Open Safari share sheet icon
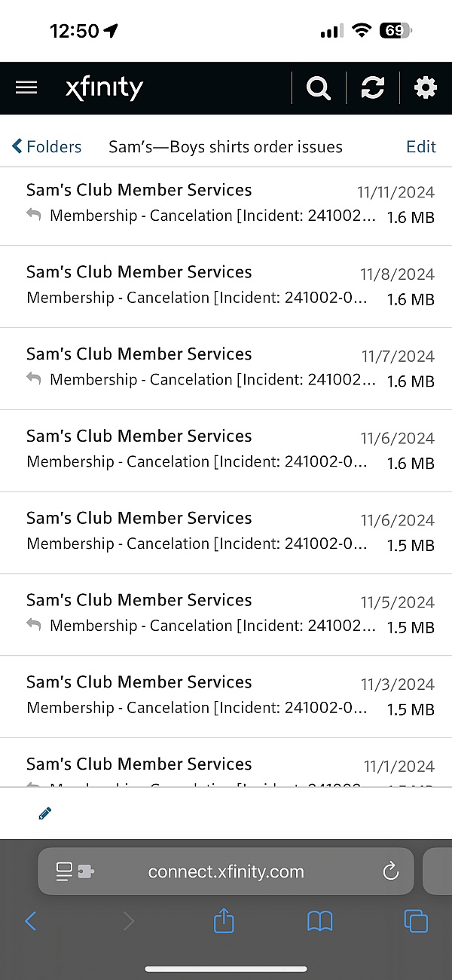Screen dimensions: 452x980 pyautogui.click(x=224, y=920)
